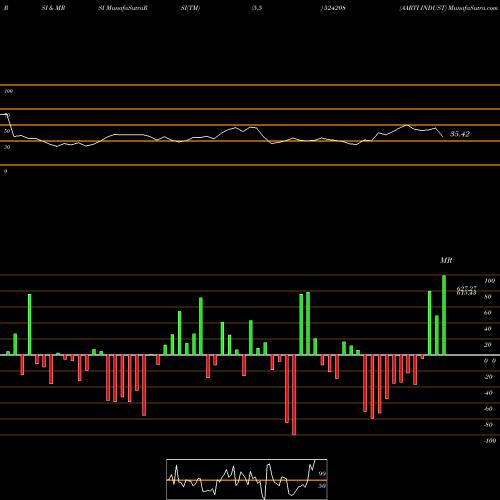This screenshot has width=500, height=500.
Task: Click the 80 label on MR right axis
Action: 487,297
